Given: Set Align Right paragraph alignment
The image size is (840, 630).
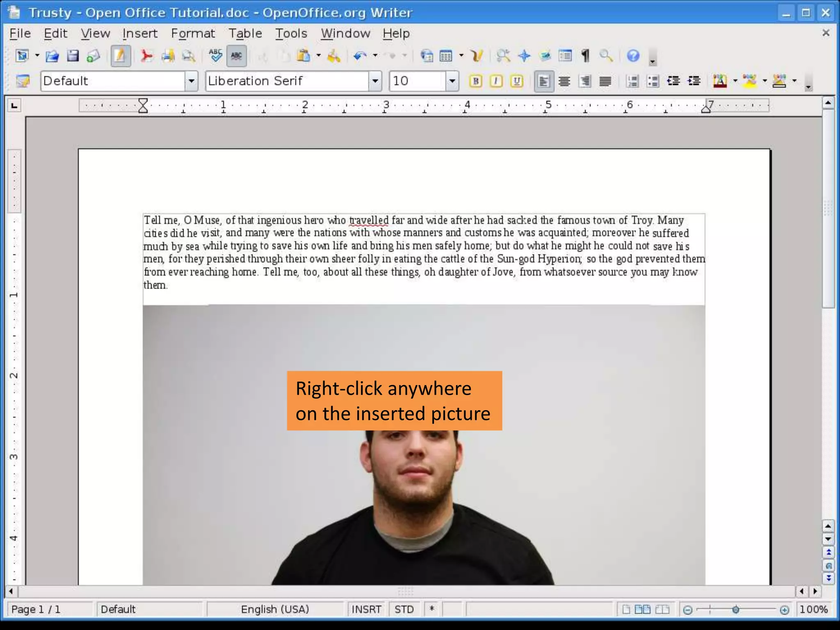Looking at the screenshot, I should 585,81.
